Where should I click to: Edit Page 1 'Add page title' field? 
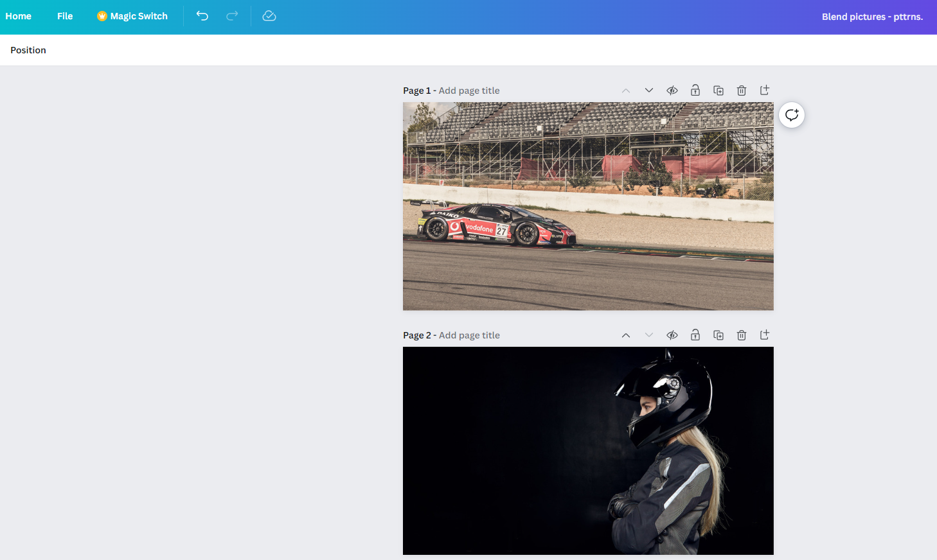[469, 91]
